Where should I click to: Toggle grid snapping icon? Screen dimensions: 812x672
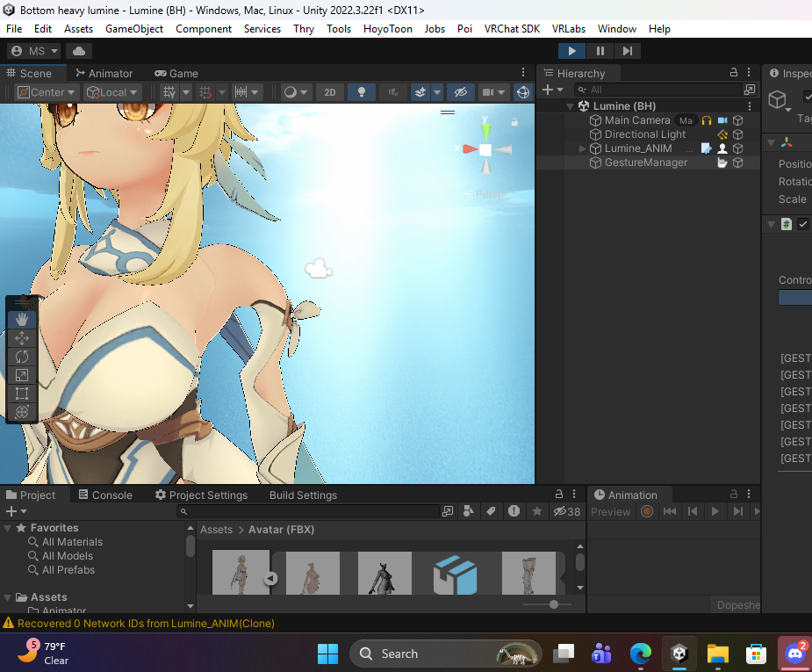click(x=205, y=92)
